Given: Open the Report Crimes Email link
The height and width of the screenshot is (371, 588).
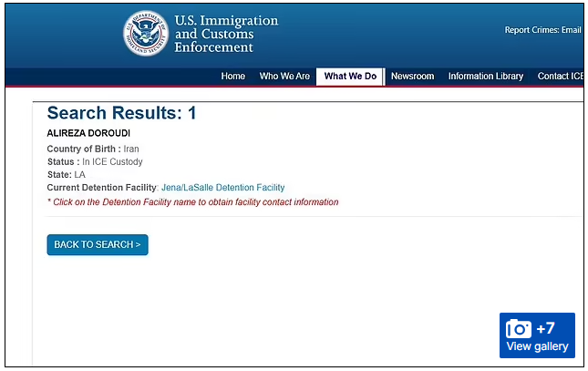Looking at the screenshot, I should click(x=543, y=30).
